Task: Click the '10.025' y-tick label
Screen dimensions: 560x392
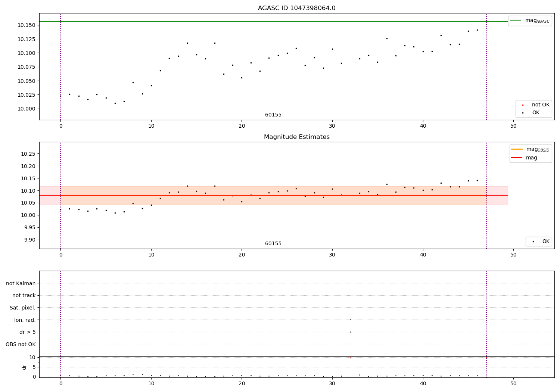Action: click(x=27, y=95)
